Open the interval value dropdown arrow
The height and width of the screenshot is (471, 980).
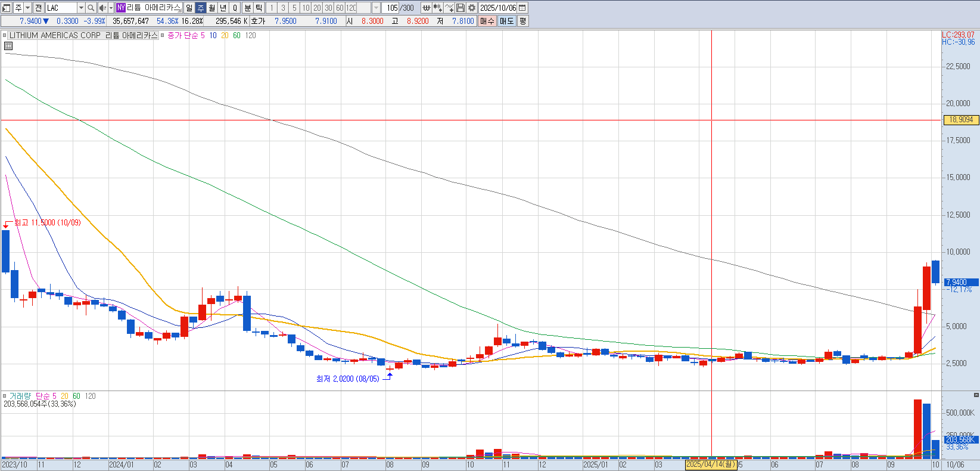pos(376,8)
